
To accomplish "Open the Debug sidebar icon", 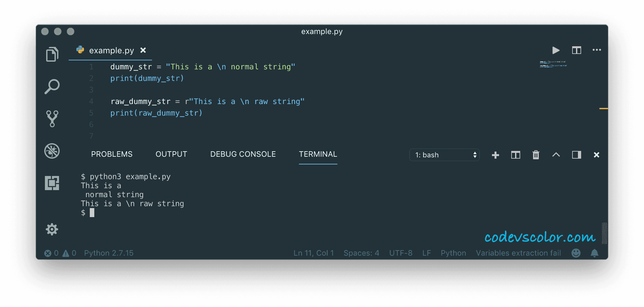I will click(52, 151).
